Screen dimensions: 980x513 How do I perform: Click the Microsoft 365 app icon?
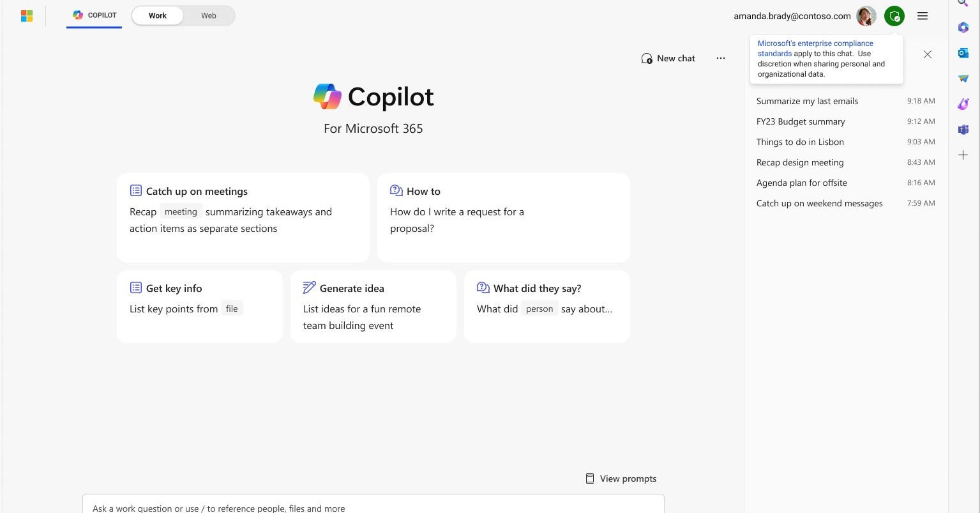(963, 27)
